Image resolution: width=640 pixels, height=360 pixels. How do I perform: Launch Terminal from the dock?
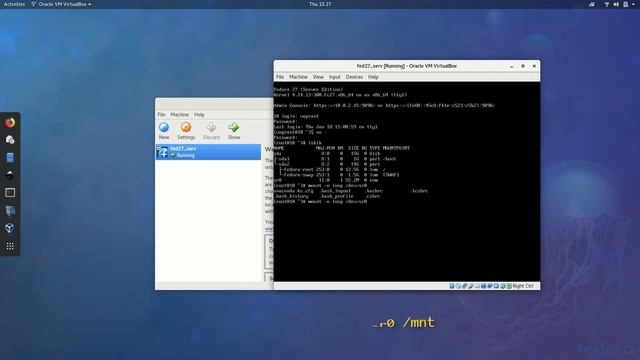10,192
